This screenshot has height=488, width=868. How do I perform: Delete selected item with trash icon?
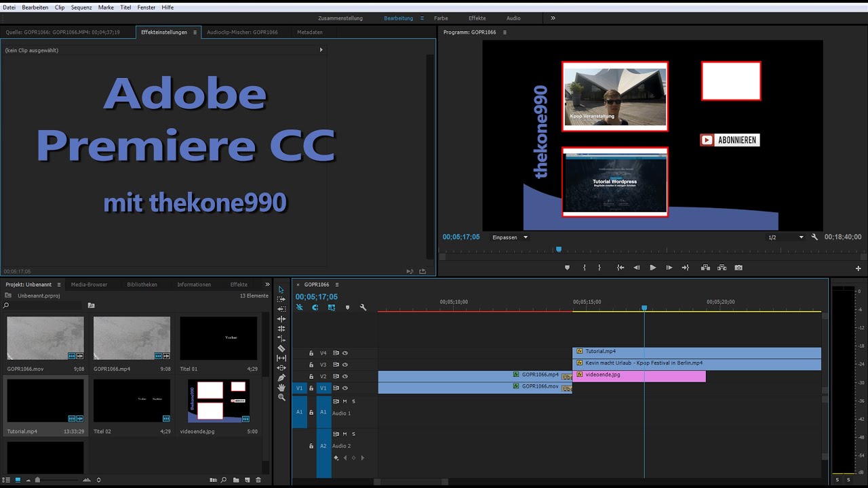pos(258,480)
